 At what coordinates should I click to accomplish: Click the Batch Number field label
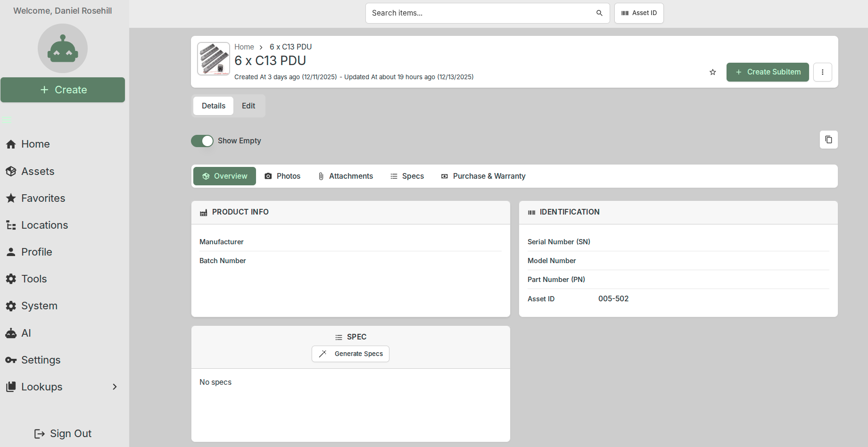click(223, 261)
